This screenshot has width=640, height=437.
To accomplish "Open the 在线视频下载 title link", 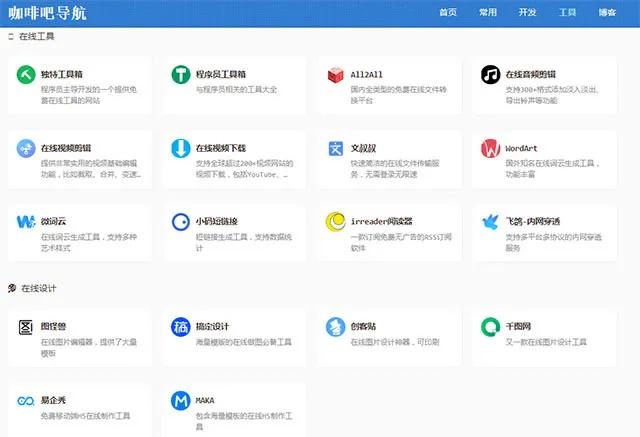I will (221, 148).
